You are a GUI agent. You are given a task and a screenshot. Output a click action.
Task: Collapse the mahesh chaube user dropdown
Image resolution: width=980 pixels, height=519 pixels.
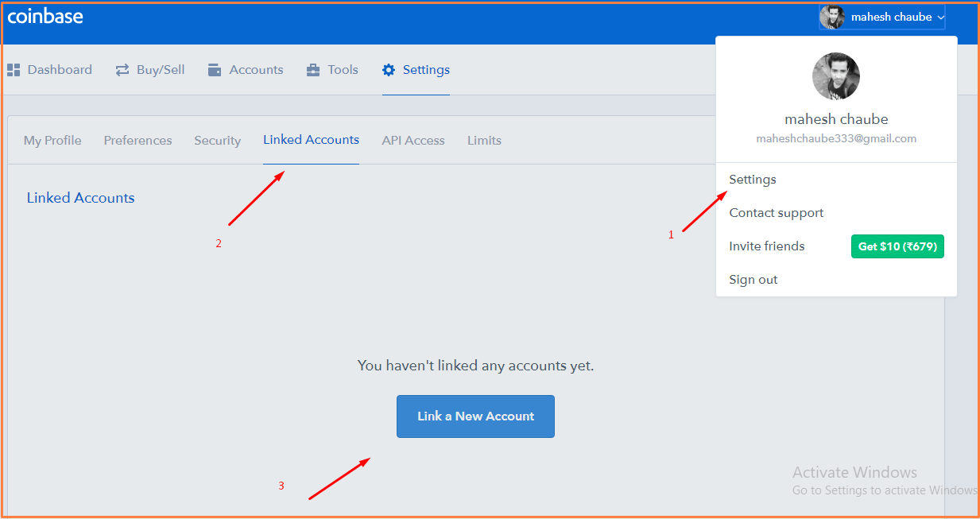(882, 17)
